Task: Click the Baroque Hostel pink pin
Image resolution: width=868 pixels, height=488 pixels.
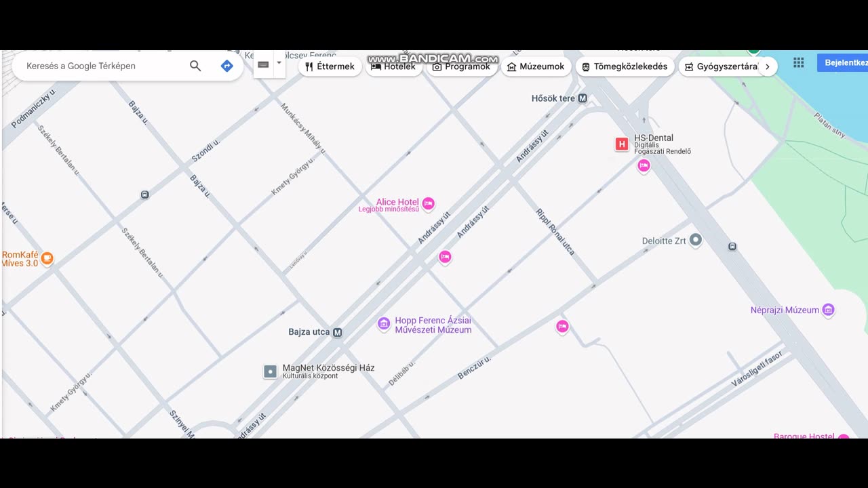Action: [844, 436]
